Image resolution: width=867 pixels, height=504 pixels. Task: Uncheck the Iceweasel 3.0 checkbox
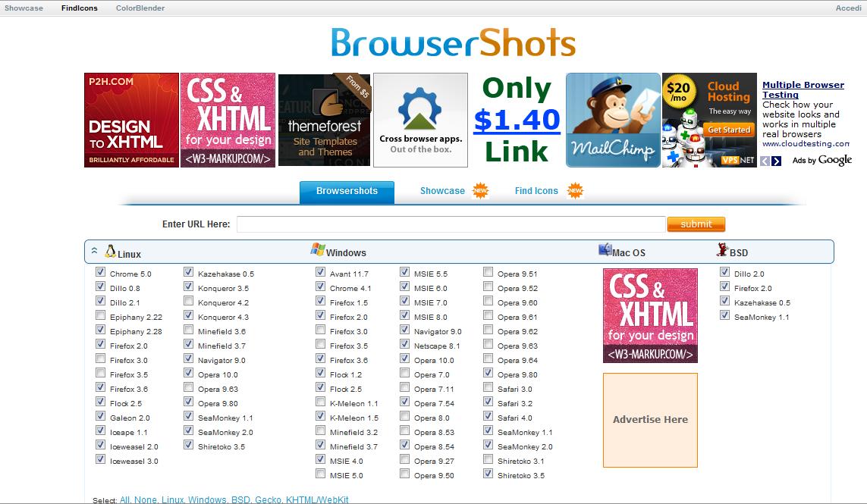100,459
